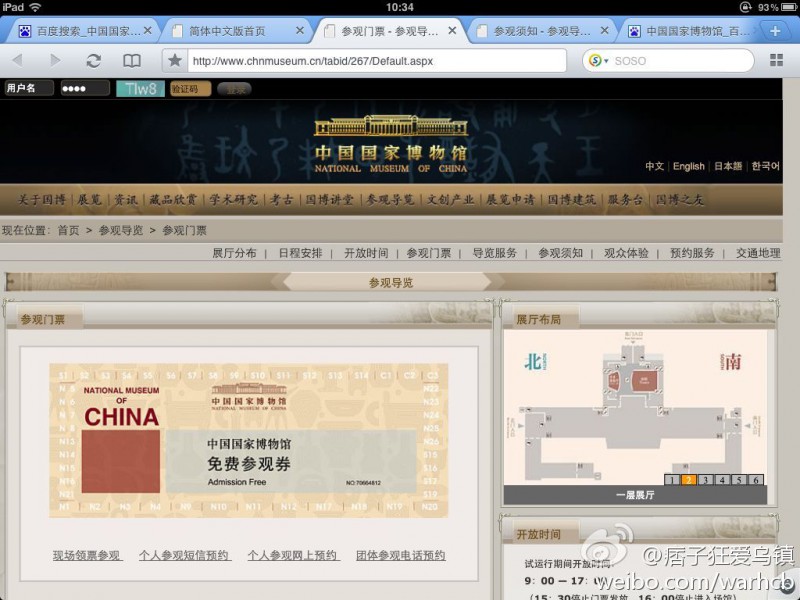
Task: Close the 简体中文版首页 tab
Action: (x=300, y=31)
